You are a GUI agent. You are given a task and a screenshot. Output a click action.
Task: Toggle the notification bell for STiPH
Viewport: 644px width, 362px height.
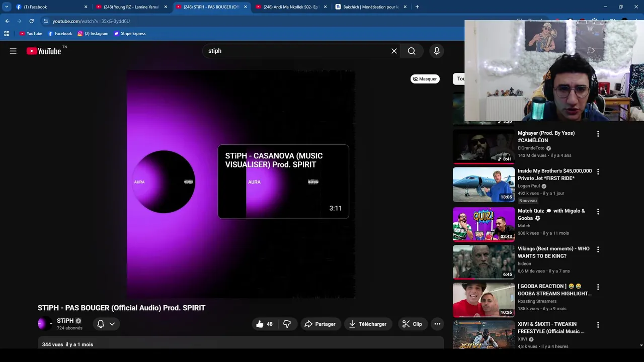(x=101, y=324)
